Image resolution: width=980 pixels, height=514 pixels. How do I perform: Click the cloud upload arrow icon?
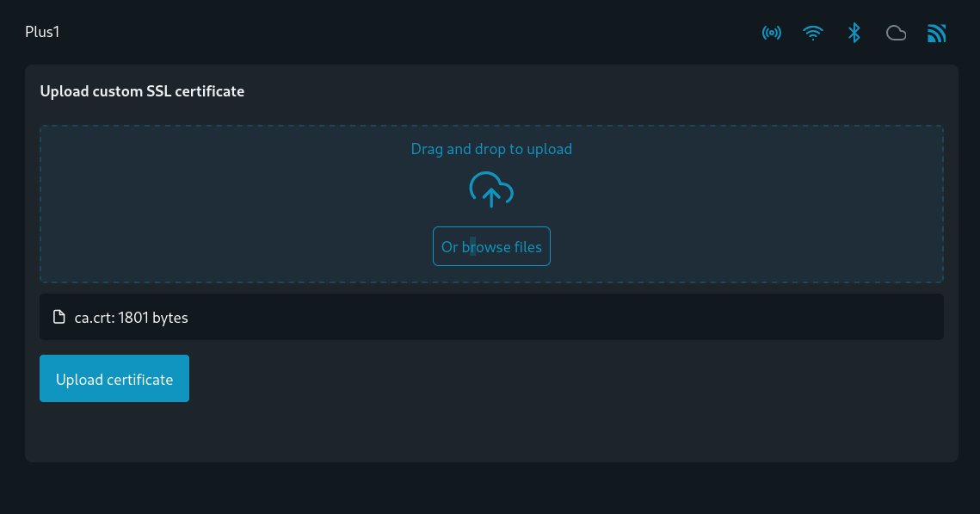pos(491,189)
